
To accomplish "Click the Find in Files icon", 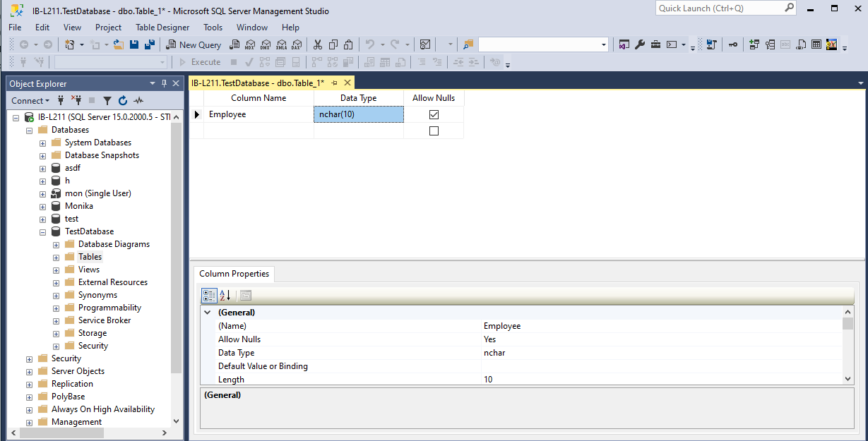I will (468, 44).
